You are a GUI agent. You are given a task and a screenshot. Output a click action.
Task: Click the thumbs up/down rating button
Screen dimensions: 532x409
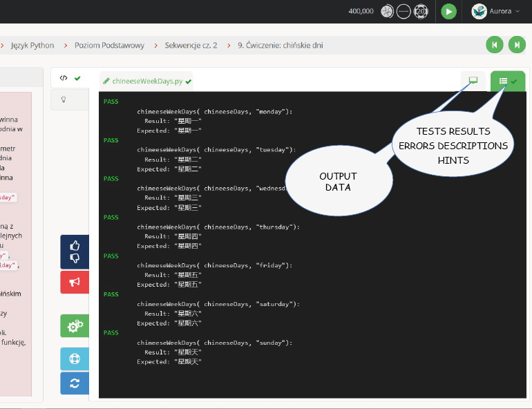tap(75, 251)
